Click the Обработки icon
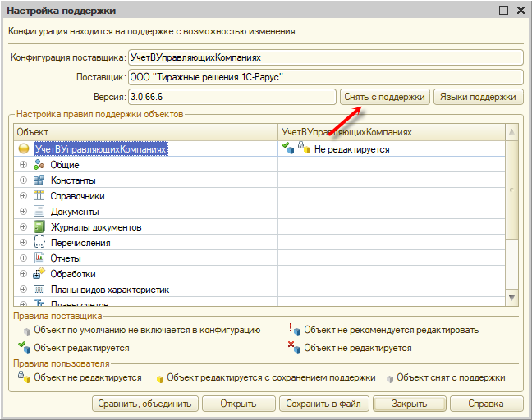The height and width of the screenshot is (420, 532). (39, 273)
